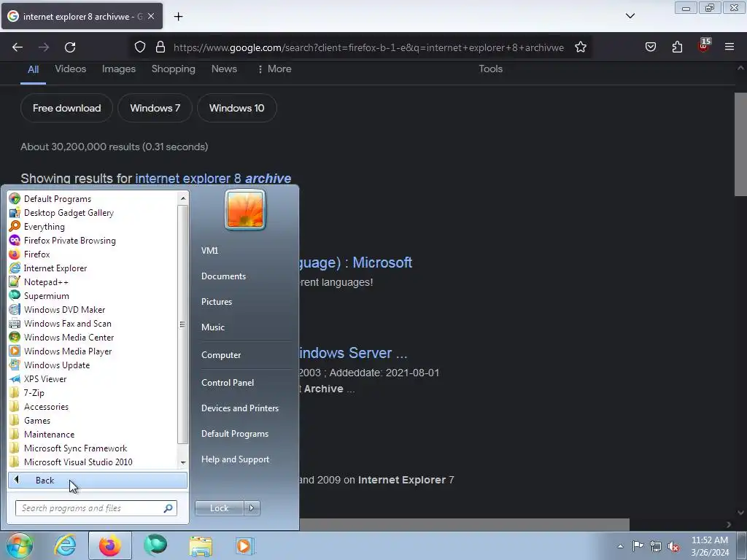Click the Free download filter chip
The height and width of the screenshot is (560, 747).
(x=66, y=108)
